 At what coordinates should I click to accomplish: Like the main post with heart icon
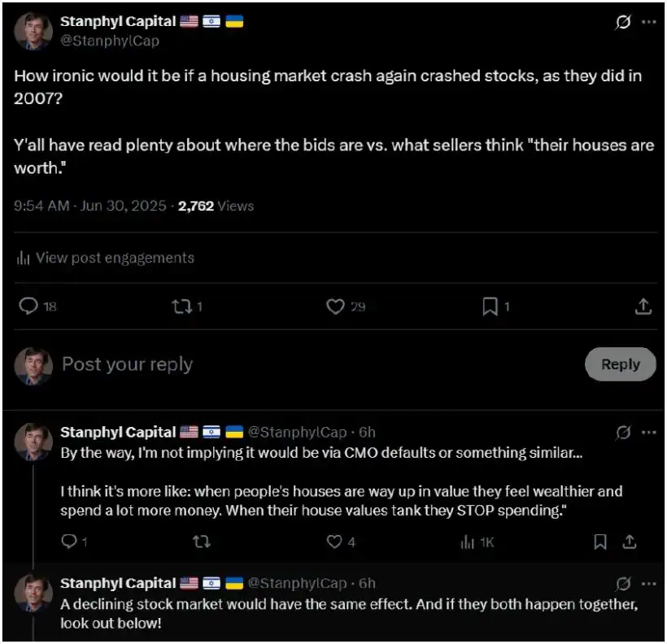(335, 307)
